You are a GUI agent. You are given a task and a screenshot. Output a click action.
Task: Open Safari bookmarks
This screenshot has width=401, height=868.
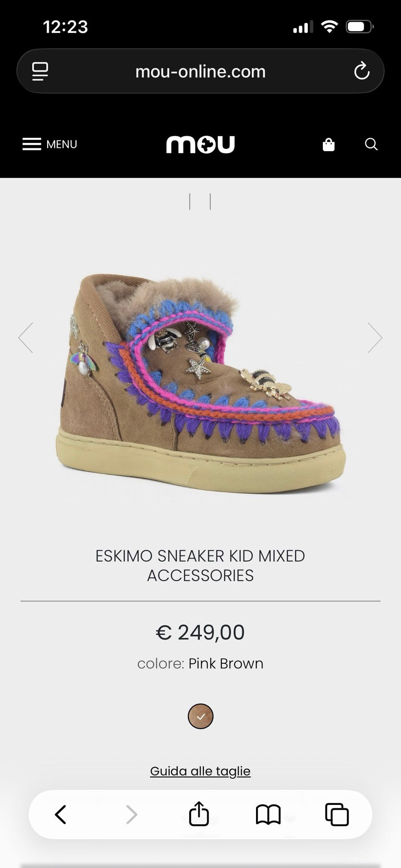click(268, 815)
